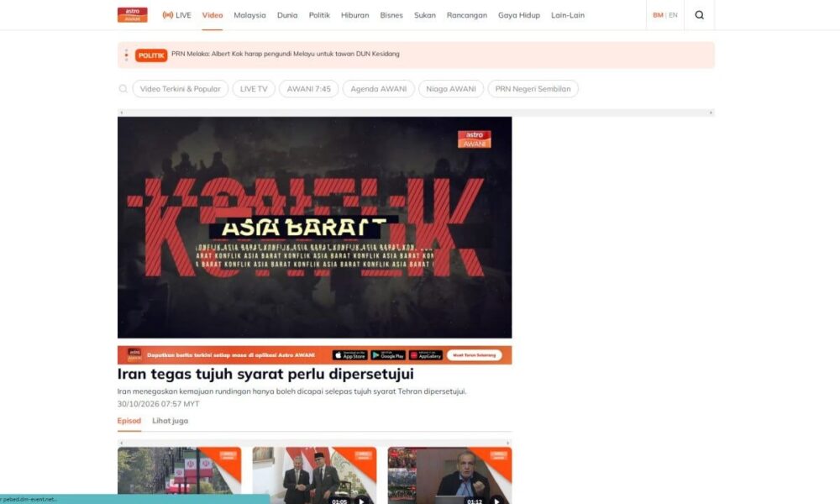Click left arrow of episode list scrollbar
Screen dimensions: 840x504
pos(122,443)
